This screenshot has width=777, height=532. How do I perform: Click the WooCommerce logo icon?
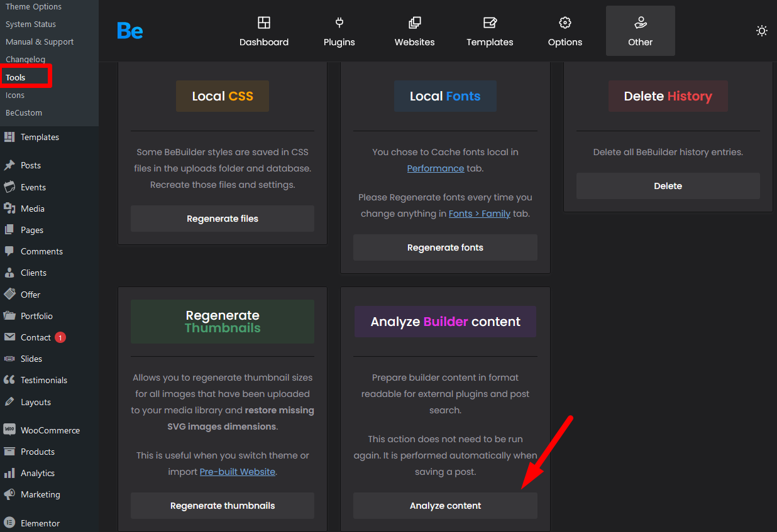[9, 430]
